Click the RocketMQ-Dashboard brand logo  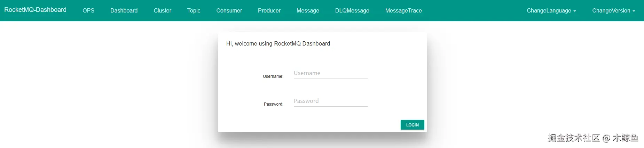pos(35,10)
